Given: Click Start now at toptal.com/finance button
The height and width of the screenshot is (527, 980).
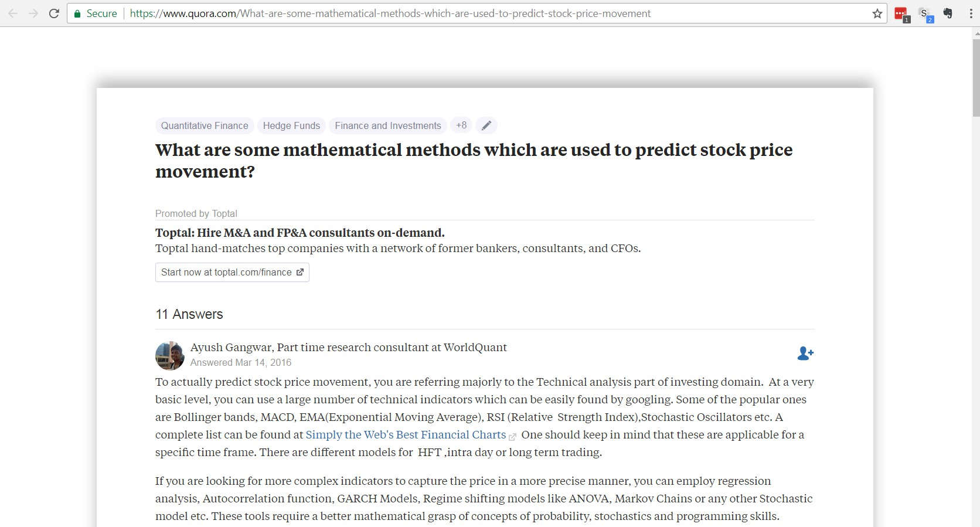Looking at the screenshot, I should point(232,272).
